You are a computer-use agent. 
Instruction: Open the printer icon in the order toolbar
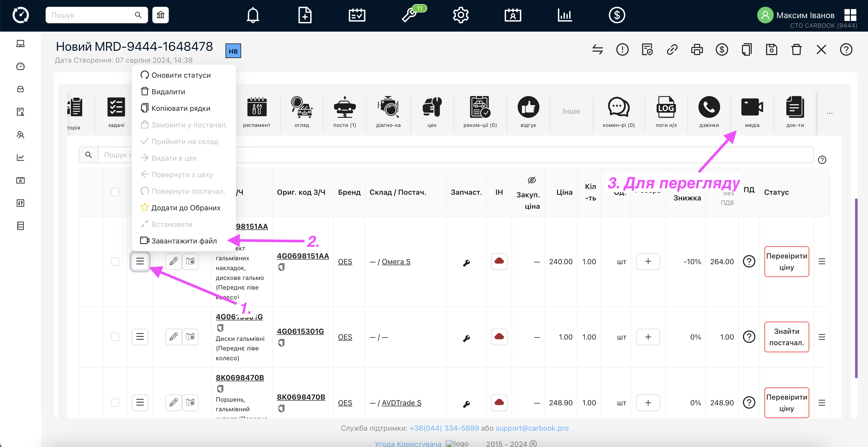(x=697, y=49)
